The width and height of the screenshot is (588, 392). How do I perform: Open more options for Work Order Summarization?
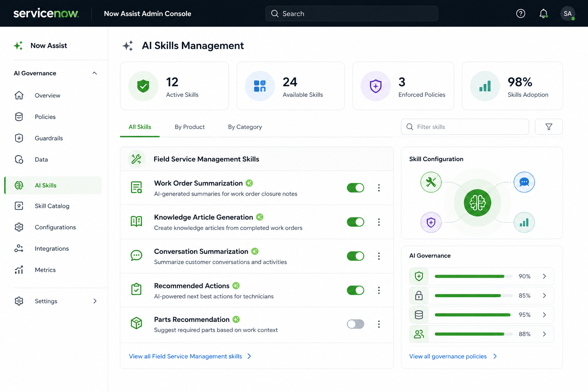pos(379,188)
